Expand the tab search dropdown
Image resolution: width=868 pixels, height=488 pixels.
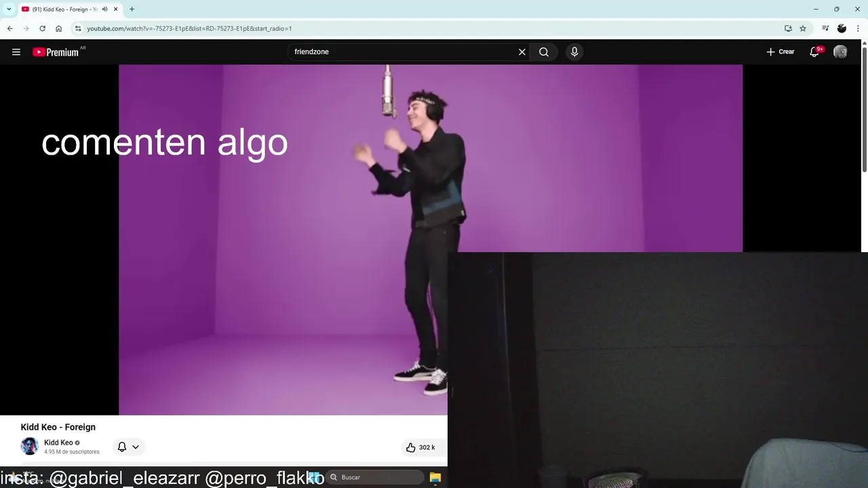[x=9, y=9]
